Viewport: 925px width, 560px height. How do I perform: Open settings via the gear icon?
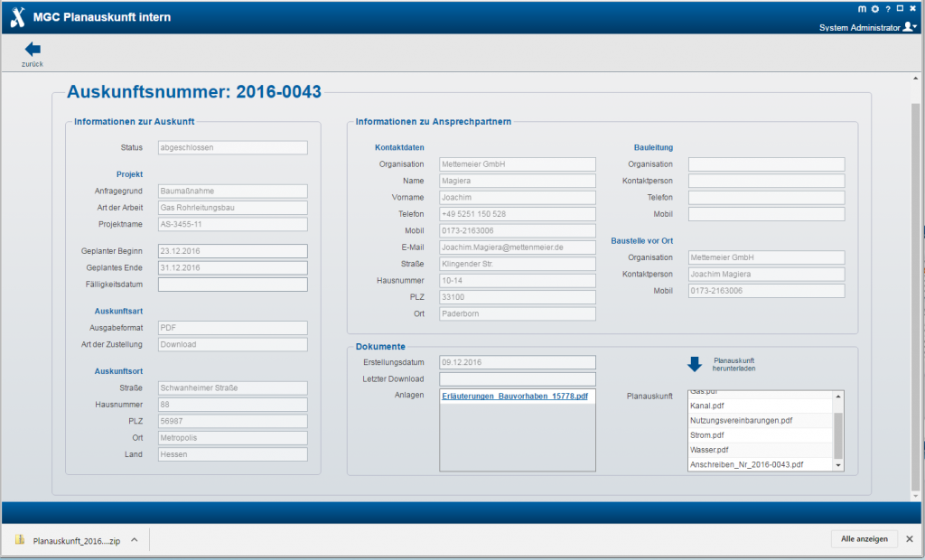[x=874, y=9]
